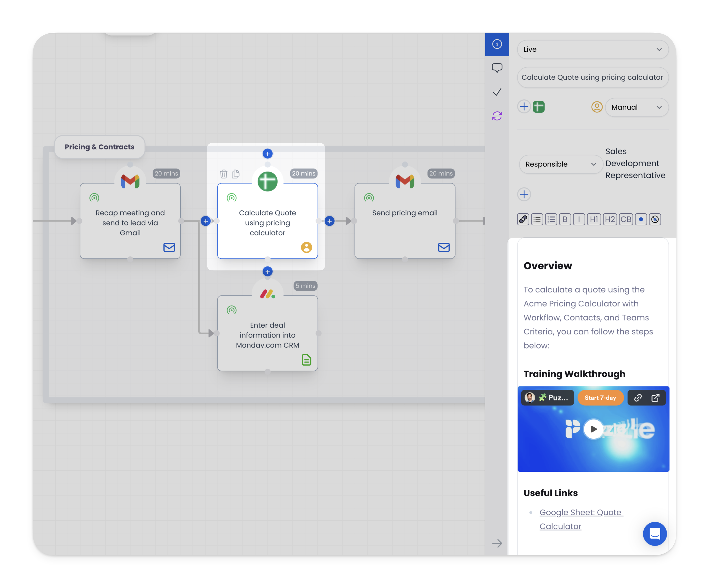Add step left of Calculate Quote

click(x=205, y=221)
